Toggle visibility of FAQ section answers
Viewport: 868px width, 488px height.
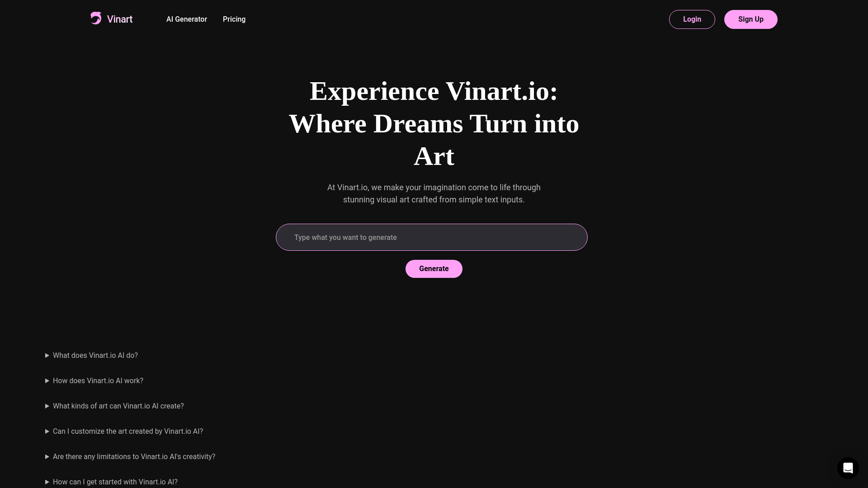coord(47,355)
